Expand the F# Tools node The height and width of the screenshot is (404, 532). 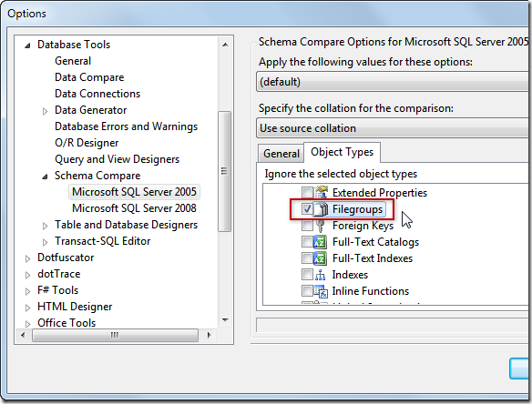click(x=28, y=291)
